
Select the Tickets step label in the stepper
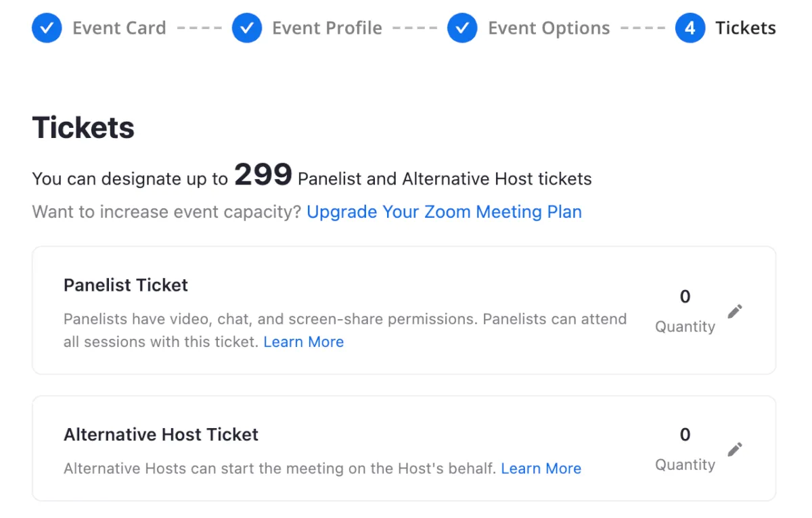(746, 28)
